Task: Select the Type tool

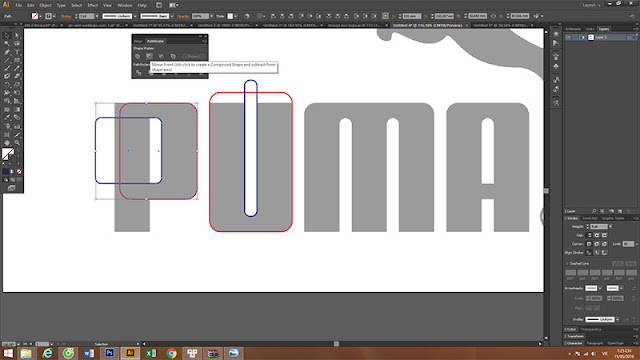Action: 17,52
